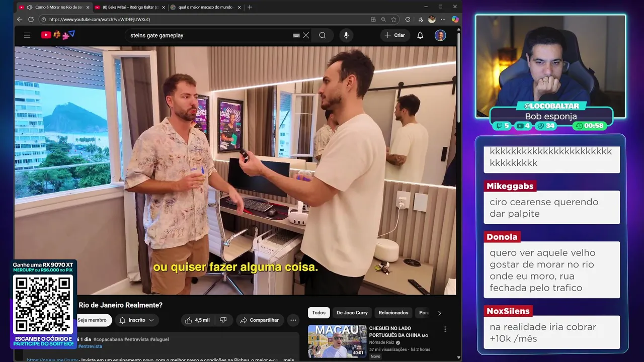Close the 'qual o maior macaco' tab
The height and width of the screenshot is (362, 644).
tap(239, 7)
